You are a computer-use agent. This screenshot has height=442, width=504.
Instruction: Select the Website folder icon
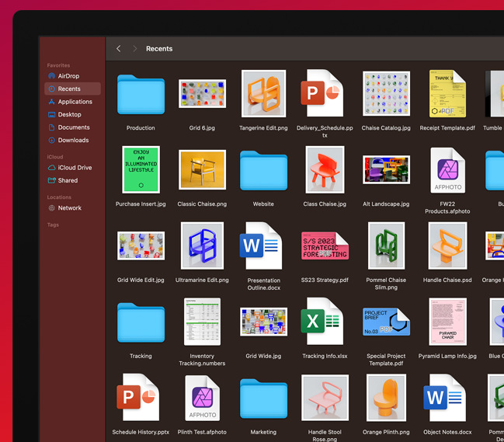(x=263, y=170)
